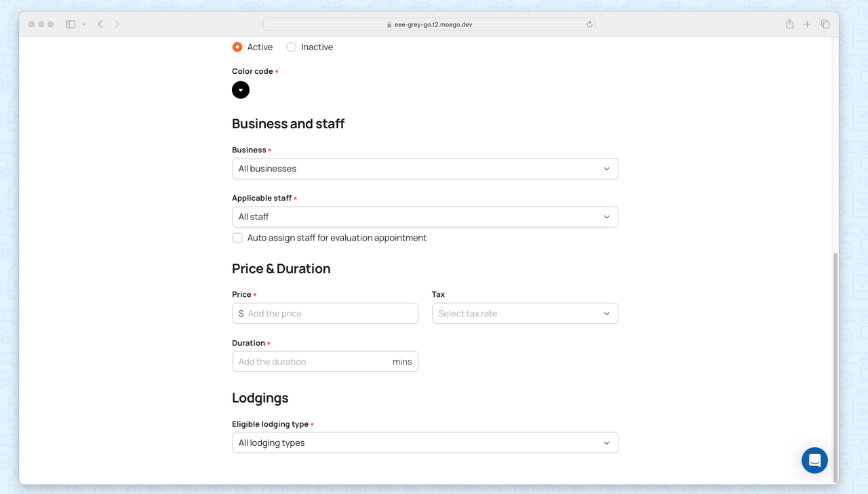The height and width of the screenshot is (494, 868).
Task: Click the Lodgings heading
Action: tap(260, 398)
